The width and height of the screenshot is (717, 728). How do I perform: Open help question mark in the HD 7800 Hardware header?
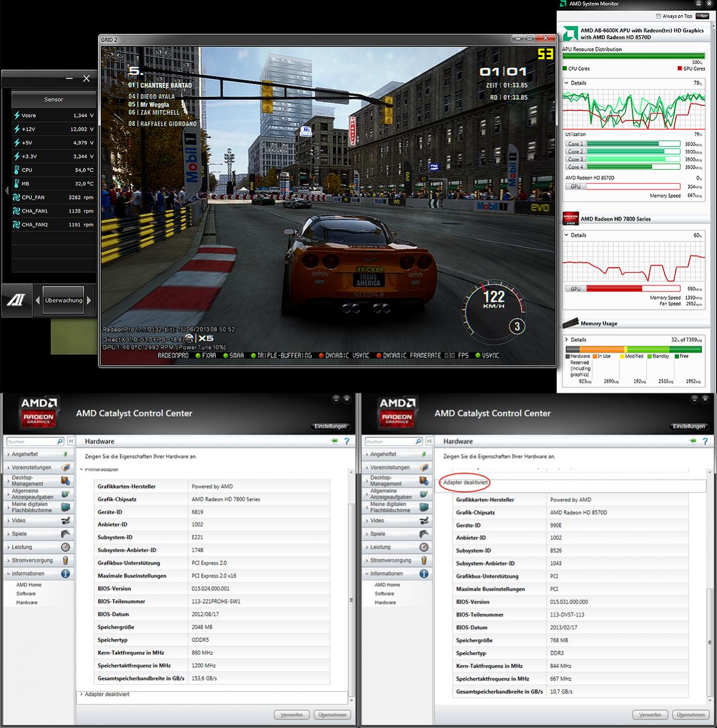pyautogui.click(x=346, y=441)
